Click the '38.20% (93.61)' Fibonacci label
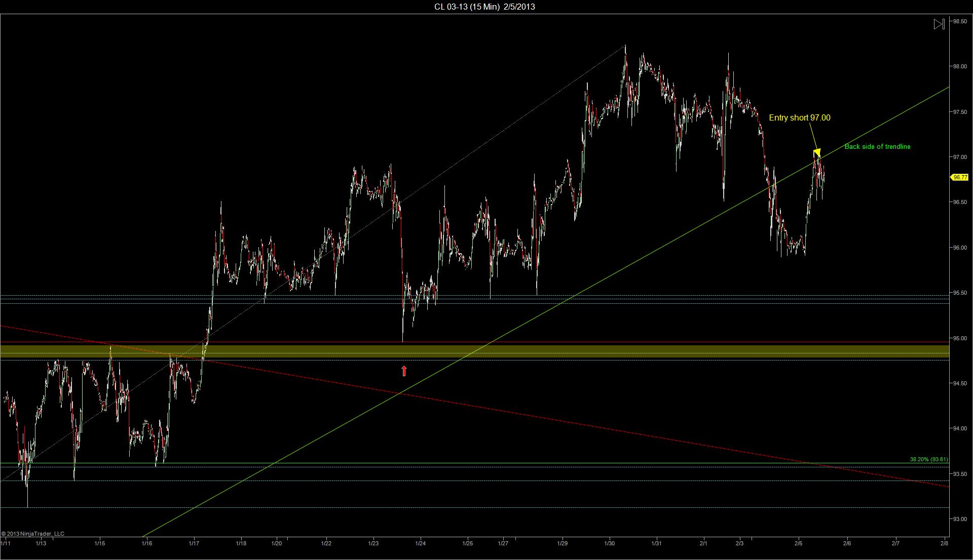Screen dimensions: 973x560 pos(929,459)
